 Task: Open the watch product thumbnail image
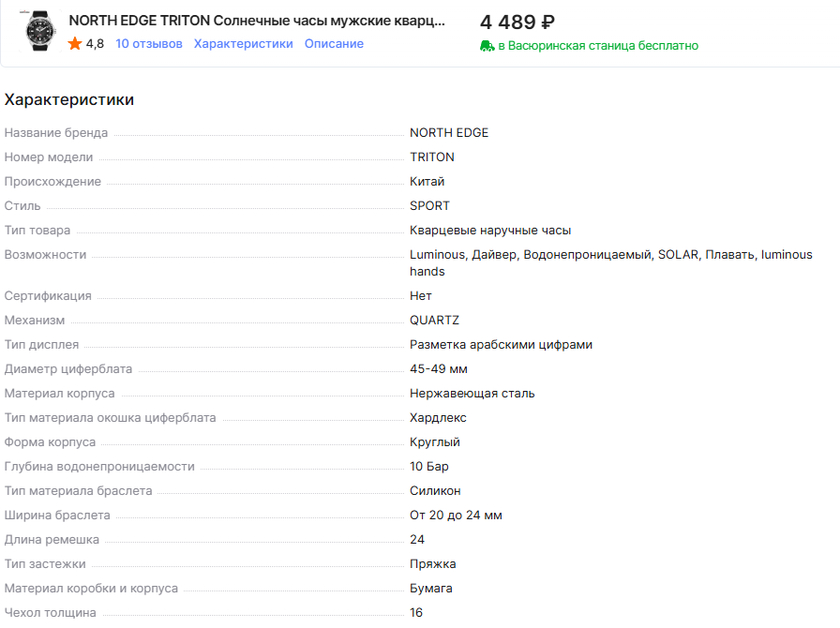click(x=40, y=32)
